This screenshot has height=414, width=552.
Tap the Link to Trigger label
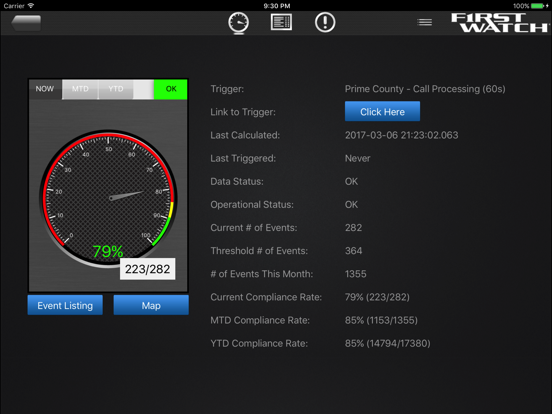click(x=243, y=112)
